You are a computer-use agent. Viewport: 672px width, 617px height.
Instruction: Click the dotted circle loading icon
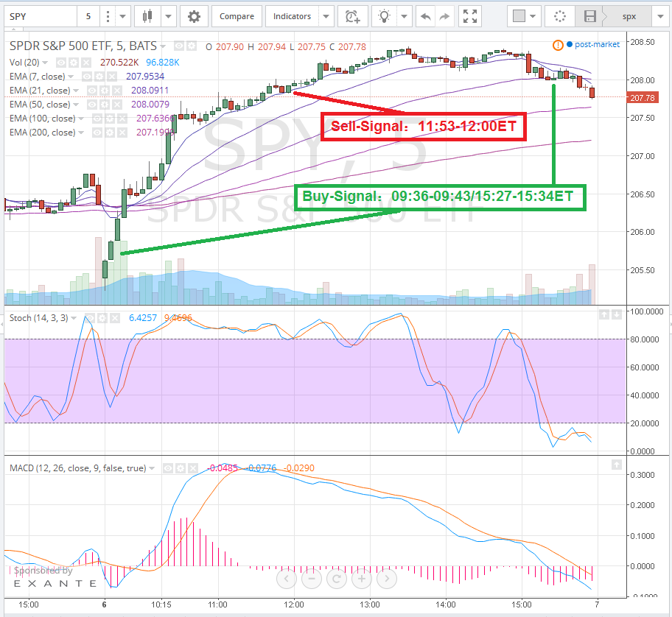(x=560, y=16)
